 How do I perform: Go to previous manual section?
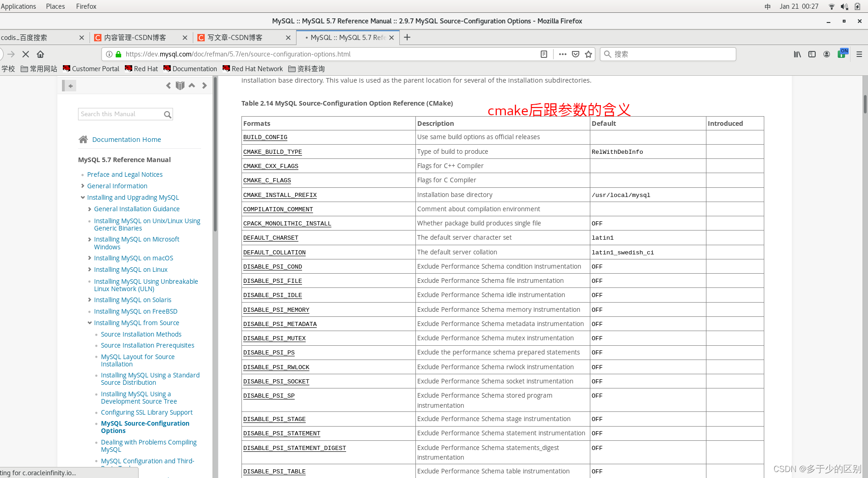point(168,85)
